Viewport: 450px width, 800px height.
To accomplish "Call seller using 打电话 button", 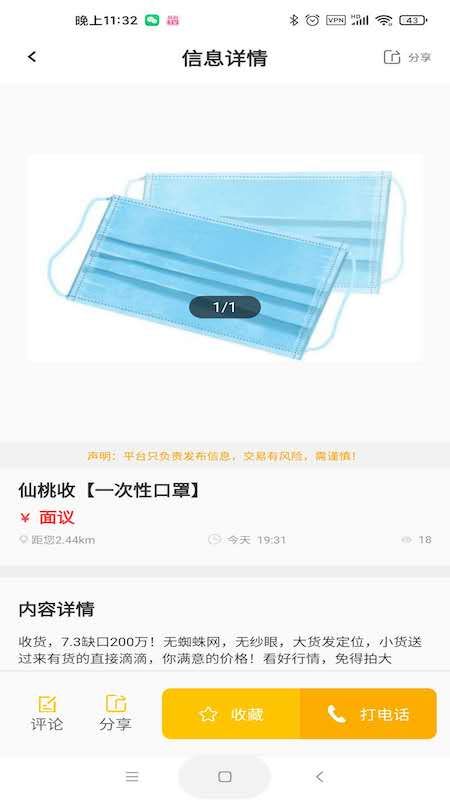I will pos(368,714).
